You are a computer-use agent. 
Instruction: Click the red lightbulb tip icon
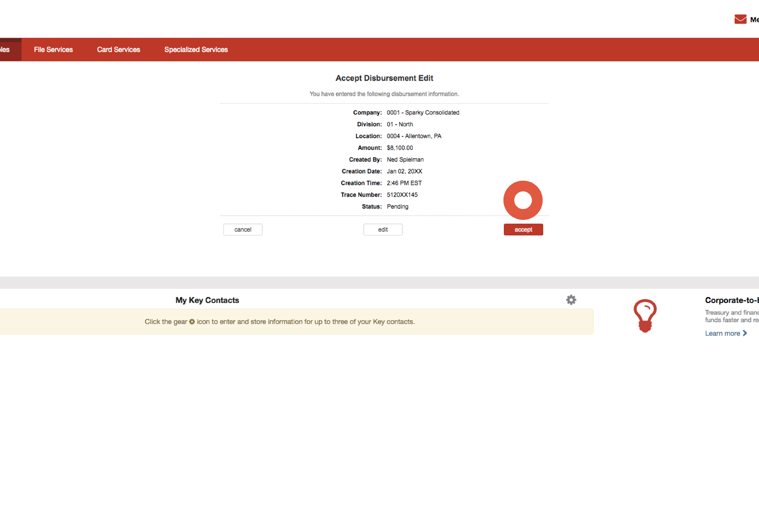click(x=645, y=316)
